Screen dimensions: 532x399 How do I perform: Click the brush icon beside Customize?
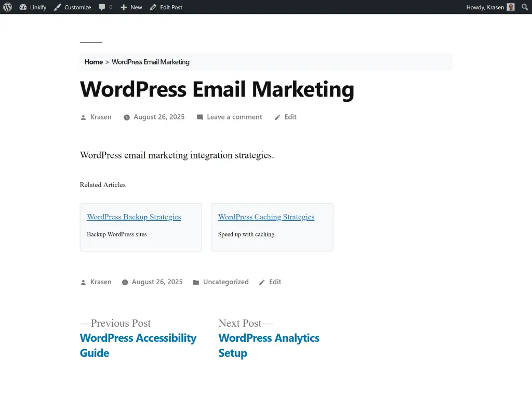[57, 7]
